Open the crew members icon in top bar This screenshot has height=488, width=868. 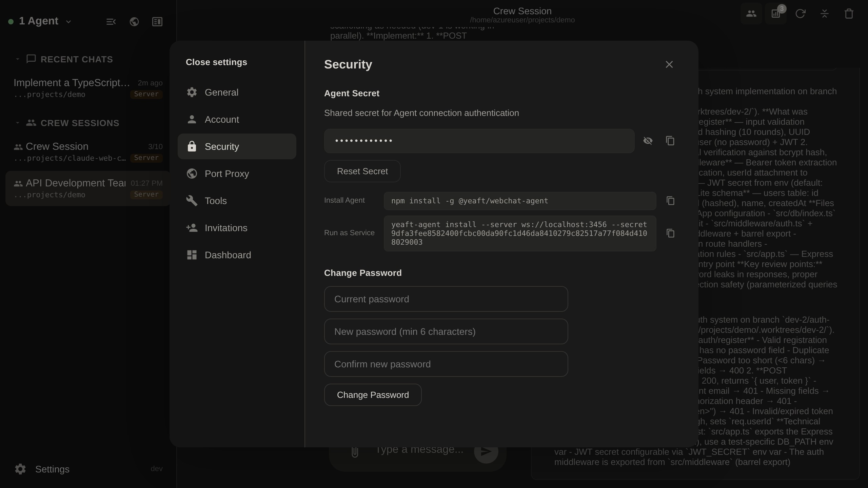(x=751, y=14)
